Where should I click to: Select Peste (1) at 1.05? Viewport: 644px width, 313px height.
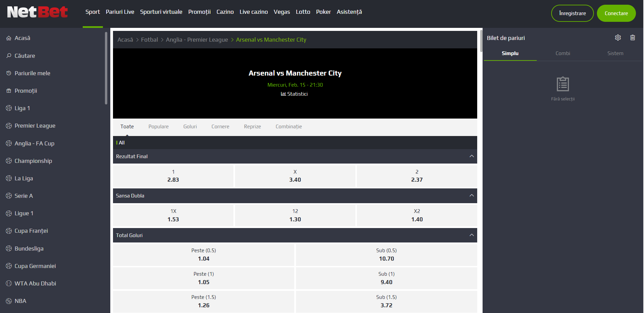[x=203, y=278]
